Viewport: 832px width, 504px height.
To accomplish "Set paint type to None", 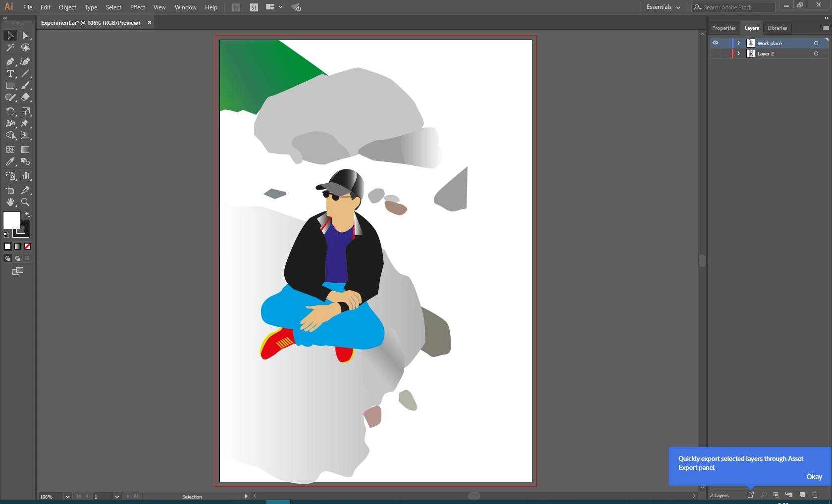I will [x=28, y=246].
